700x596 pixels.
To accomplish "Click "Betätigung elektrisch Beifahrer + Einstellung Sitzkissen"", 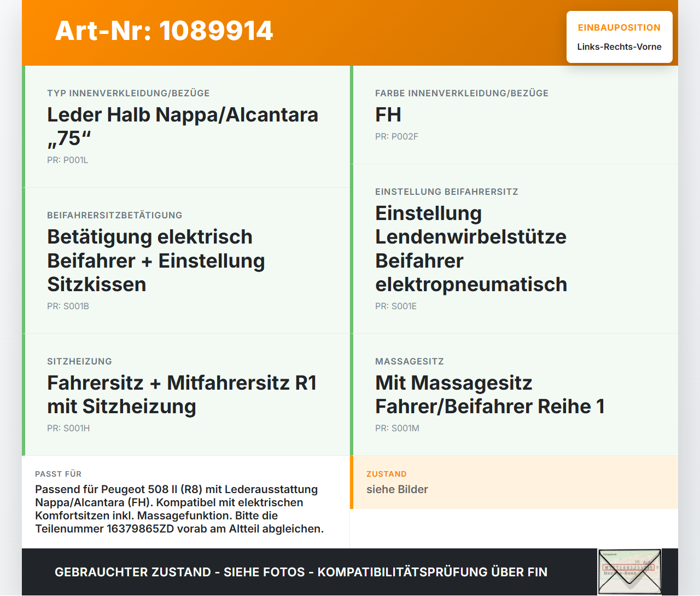I will pos(156,261).
